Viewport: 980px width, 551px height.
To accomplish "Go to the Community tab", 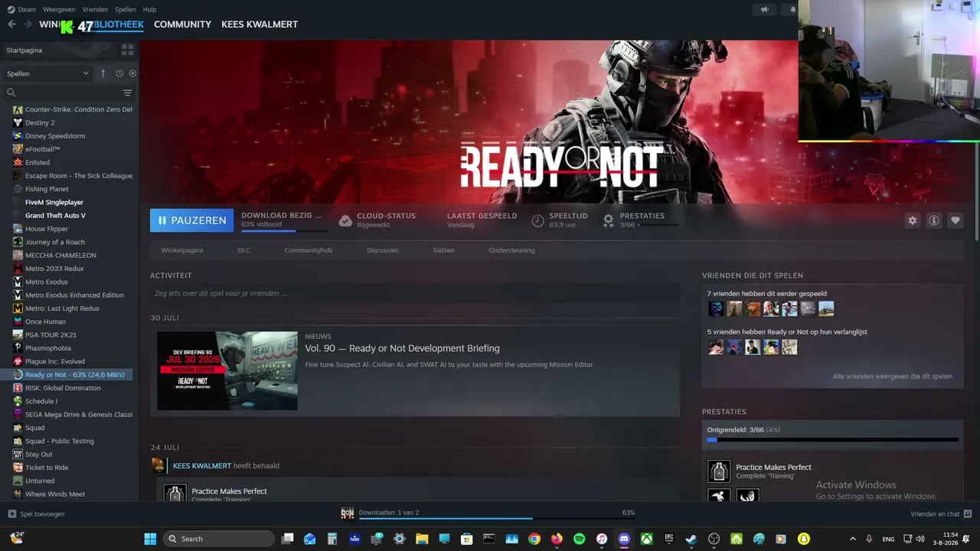I will point(182,24).
